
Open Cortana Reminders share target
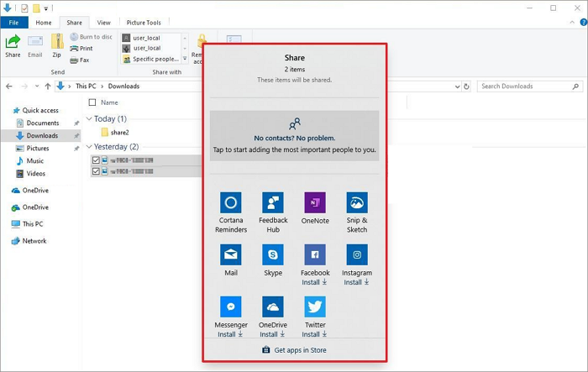point(231,202)
